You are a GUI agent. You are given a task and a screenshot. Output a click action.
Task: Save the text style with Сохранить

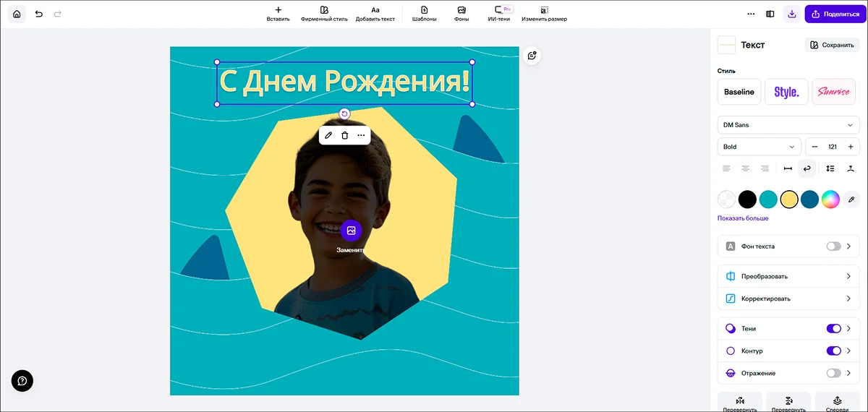click(832, 45)
